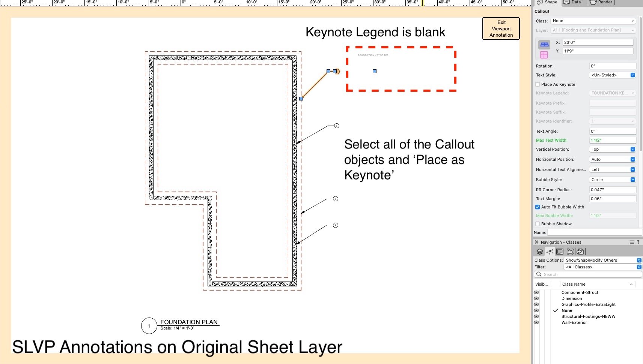Screen dimensions: 643x364
Task: Open the Bubble Style dropdown
Action: click(613, 180)
